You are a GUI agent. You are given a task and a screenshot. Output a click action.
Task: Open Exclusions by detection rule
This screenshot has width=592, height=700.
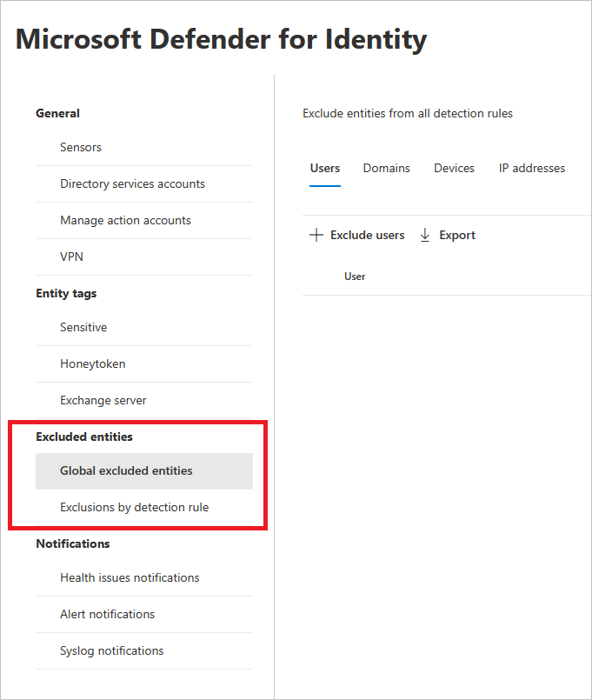coord(134,507)
